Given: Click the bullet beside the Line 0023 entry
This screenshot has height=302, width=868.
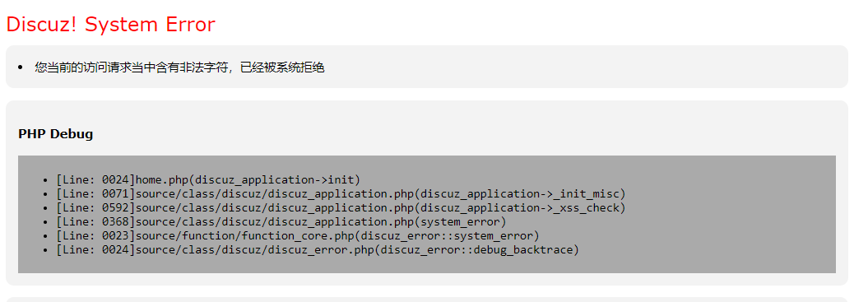Looking at the screenshot, I should (x=45, y=236).
